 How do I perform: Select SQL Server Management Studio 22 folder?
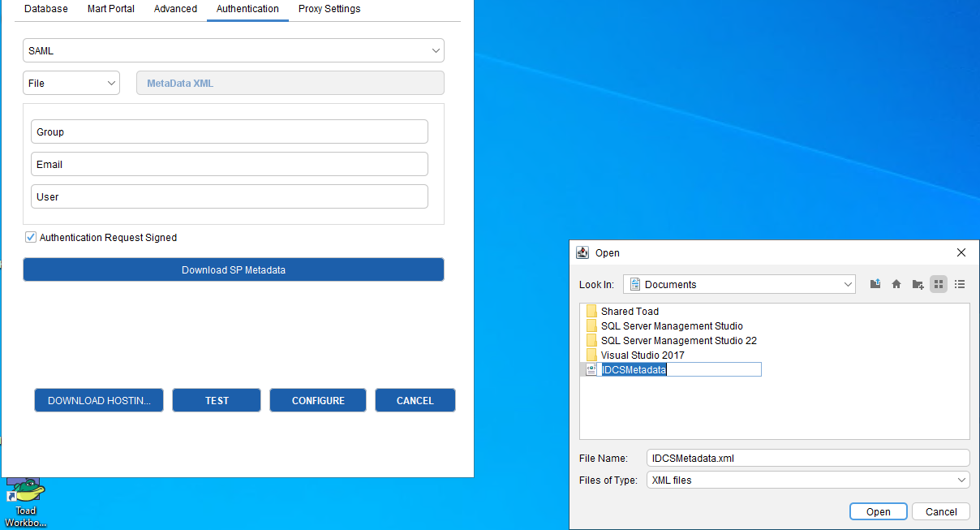[677, 341]
